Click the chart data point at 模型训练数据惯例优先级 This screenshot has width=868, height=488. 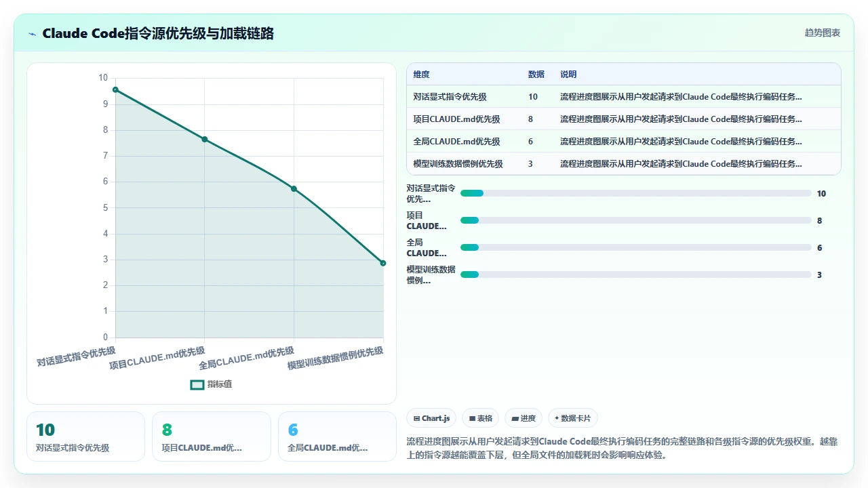pyautogui.click(x=383, y=263)
